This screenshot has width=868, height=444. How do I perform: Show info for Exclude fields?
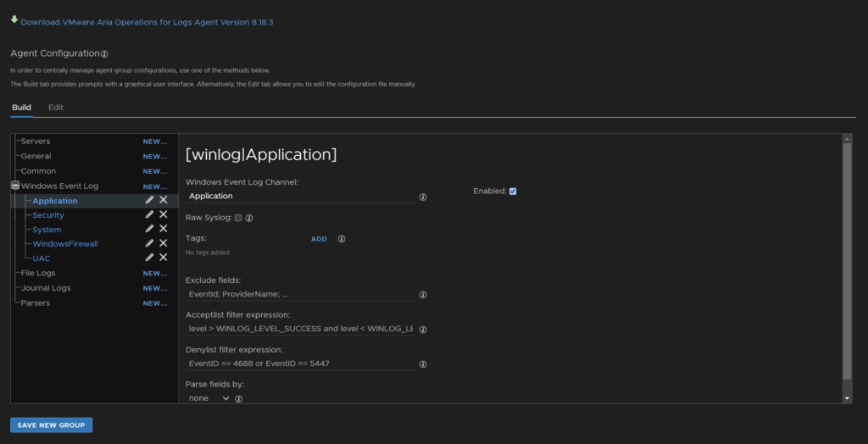coord(423,295)
